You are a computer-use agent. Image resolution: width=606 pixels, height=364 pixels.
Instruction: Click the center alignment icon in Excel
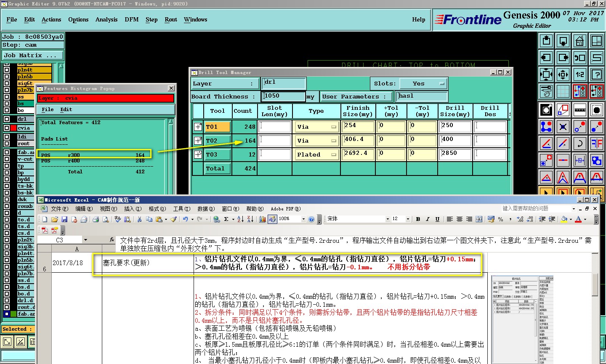(459, 219)
